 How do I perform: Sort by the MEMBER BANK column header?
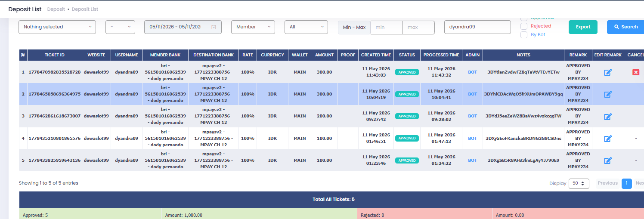[x=165, y=55]
